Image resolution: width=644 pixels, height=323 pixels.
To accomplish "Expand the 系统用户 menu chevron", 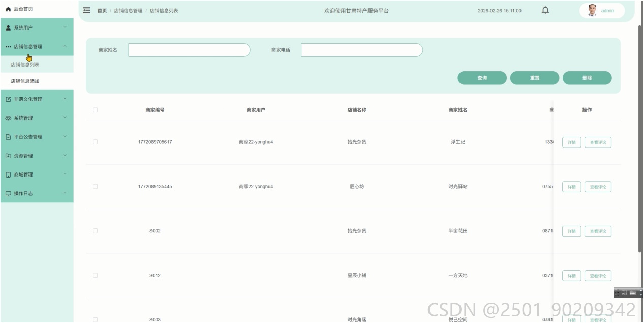I will [x=65, y=27].
